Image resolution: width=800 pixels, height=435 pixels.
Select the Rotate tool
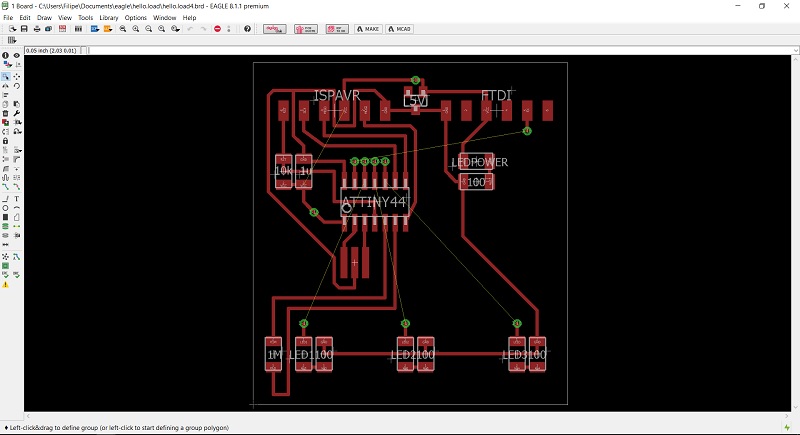(x=17, y=86)
